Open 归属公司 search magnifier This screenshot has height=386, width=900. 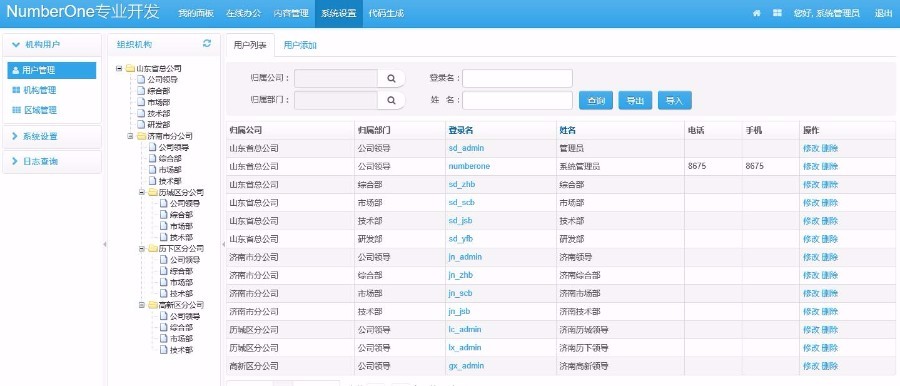[x=391, y=79]
